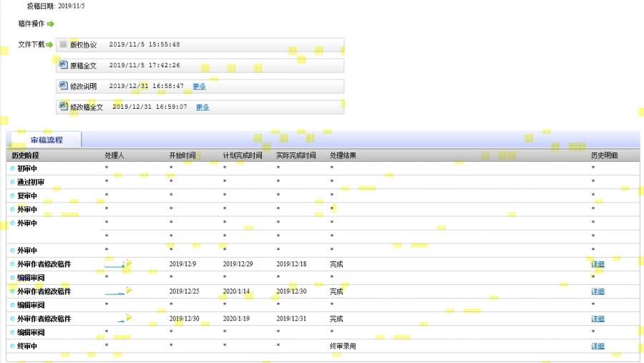The image size is (644, 363).
Task: Open 更多 link for 修改稿全文
Action: coord(203,107)
